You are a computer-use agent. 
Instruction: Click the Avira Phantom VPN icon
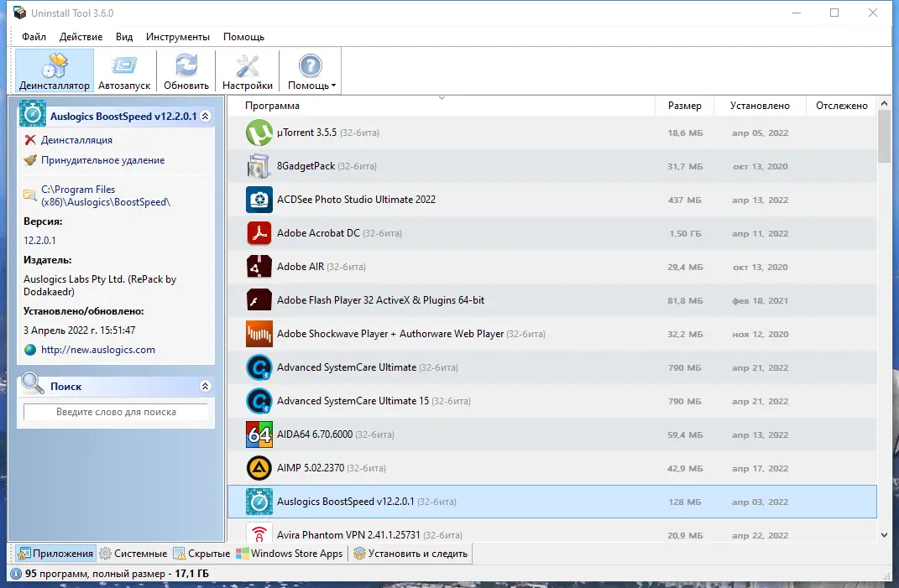[x=259, y=533]
